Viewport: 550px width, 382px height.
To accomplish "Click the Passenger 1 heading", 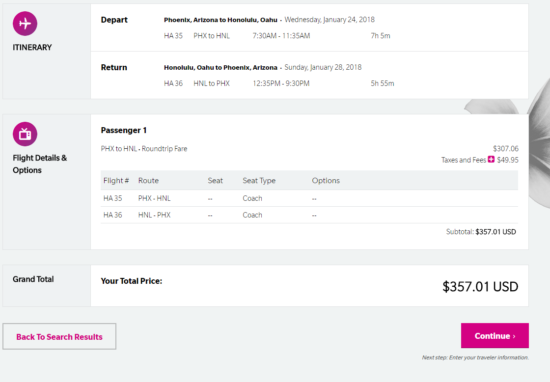I will click(x=123, y=130).
